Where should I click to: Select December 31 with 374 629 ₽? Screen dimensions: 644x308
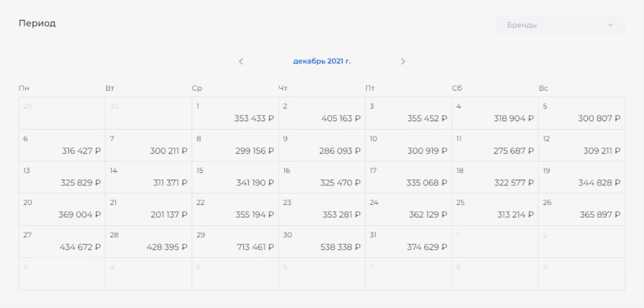pyautogui.click(x=409, y=242)
